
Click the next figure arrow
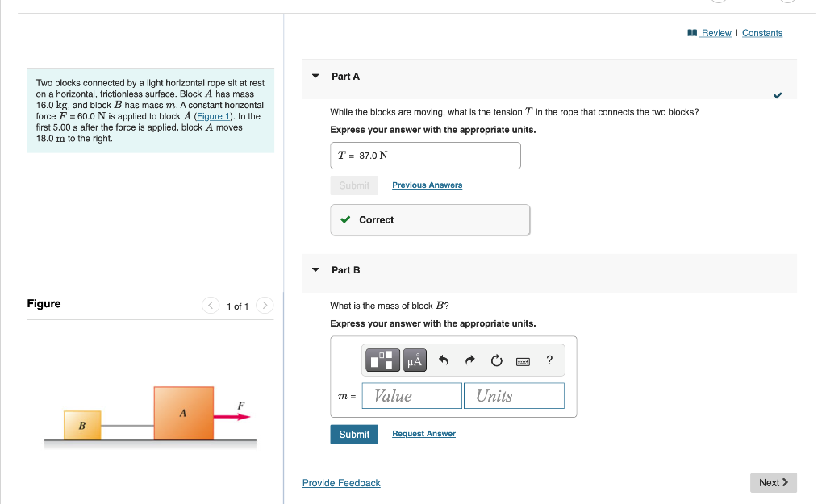(x=265, y=306)
